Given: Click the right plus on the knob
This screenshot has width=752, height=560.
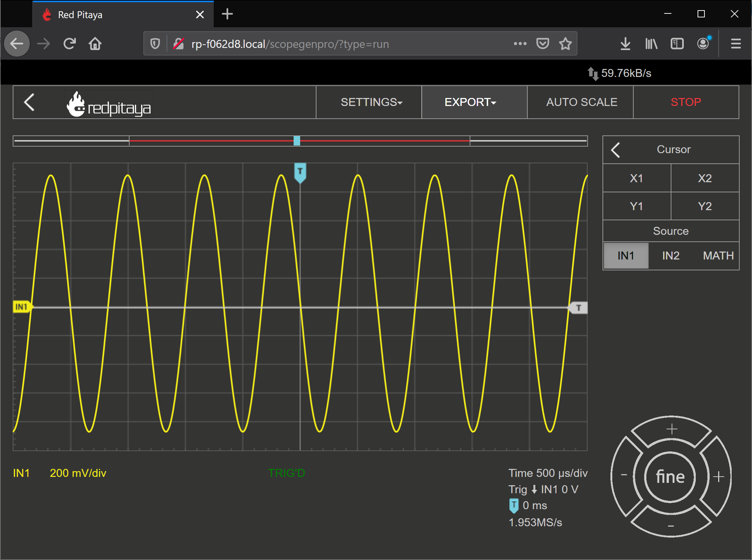Looking at the screenshot, I should [719, 477].
